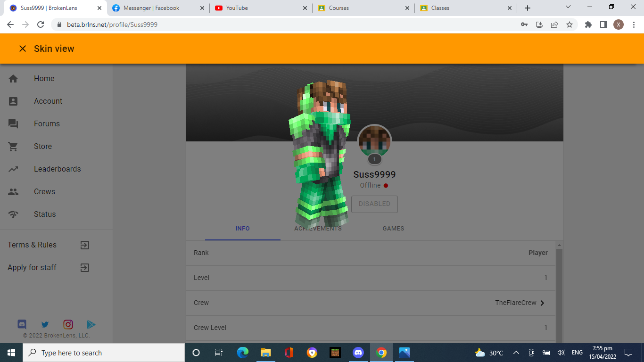Open the Google Play link in sidebar footer
This screenshot has height=362, width=644.
pyautogui.click(x=91, y=324)
